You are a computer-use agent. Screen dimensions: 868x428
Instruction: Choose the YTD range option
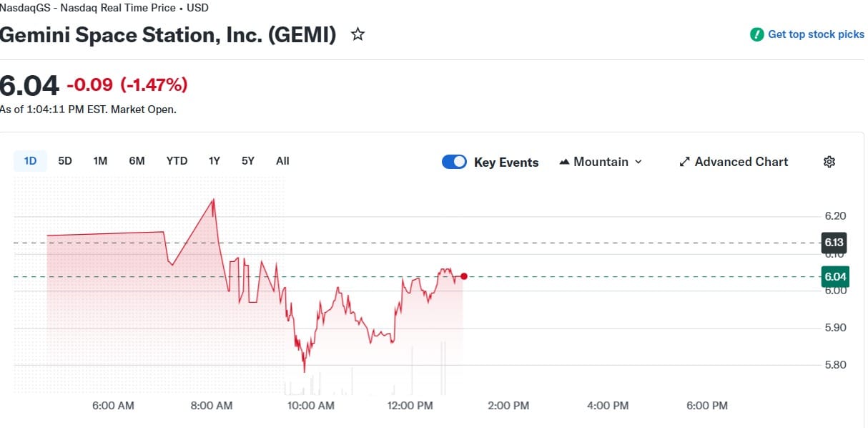[x=177, y=161]
